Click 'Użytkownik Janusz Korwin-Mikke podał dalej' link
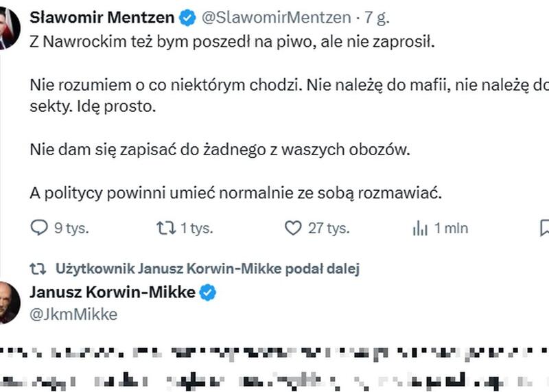 208,268
